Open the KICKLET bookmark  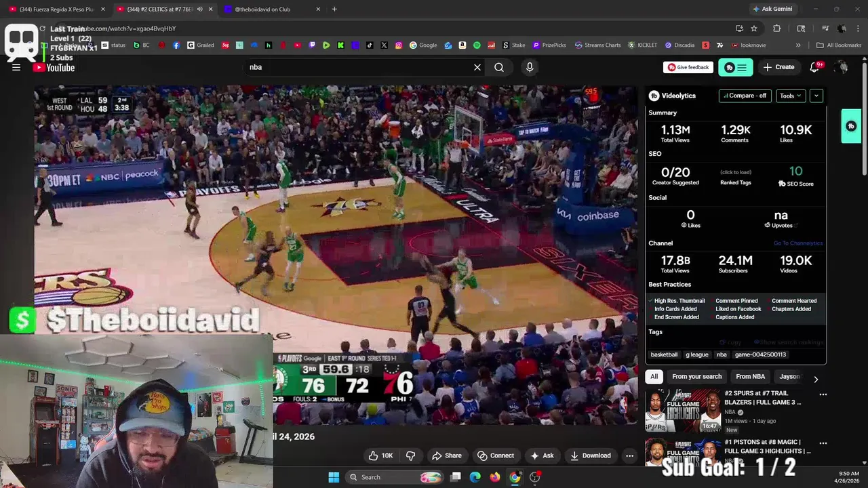coord(643,45)
